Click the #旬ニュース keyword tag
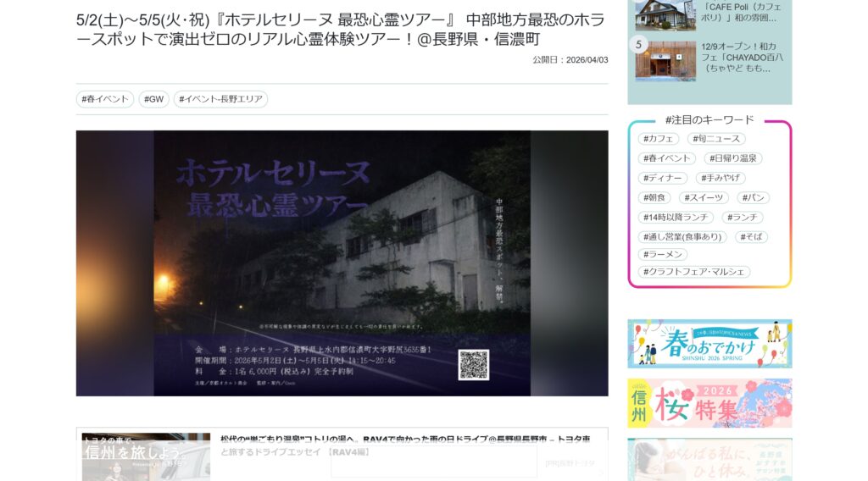Image resolution: width=868 pixels, height=481 pixels. [x=717, y=139]
